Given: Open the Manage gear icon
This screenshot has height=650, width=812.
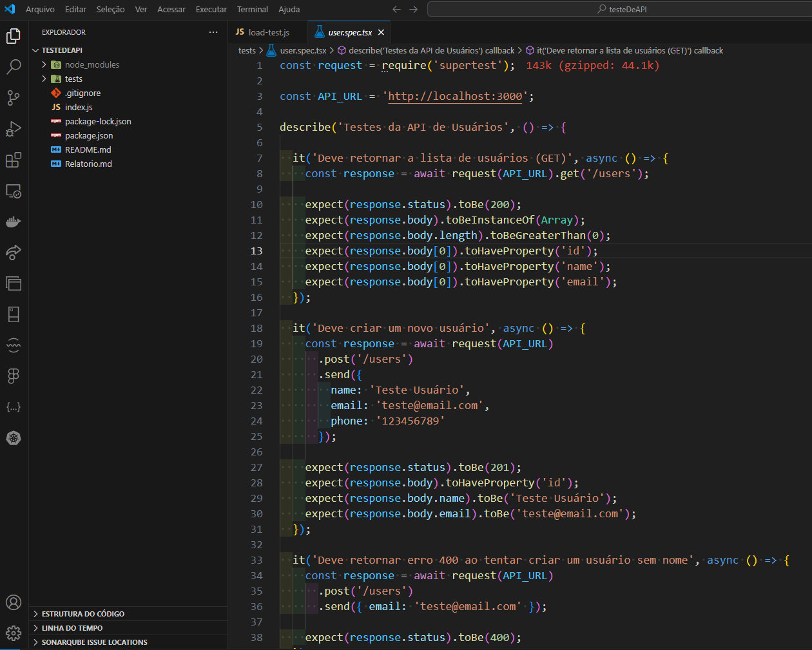Looking at the screenshot, I should (x=14, y=633).
